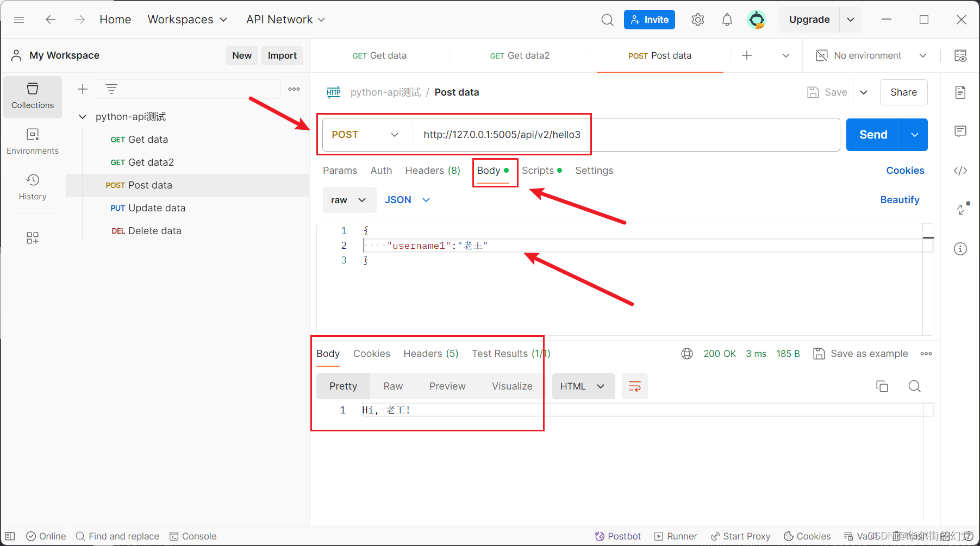
Task: Open the tabs overflow chevron
Action: click(x=786, y=55)
